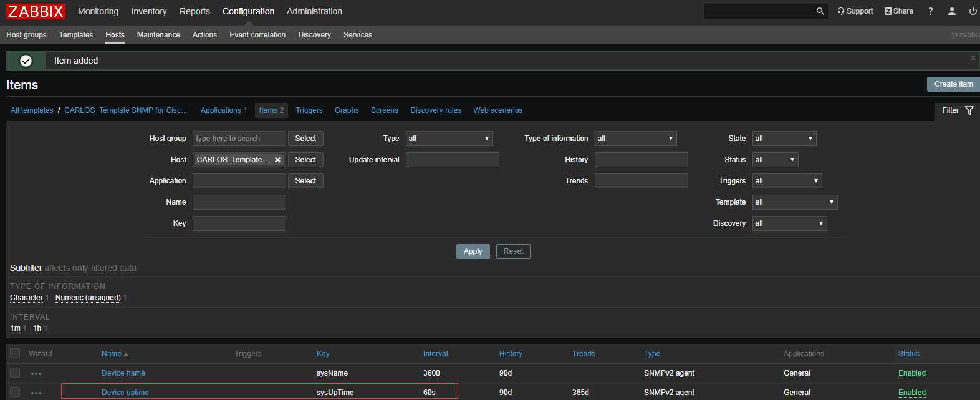The image size is (980, 400).
Task: Click the search magnifier icon
Action: pyautogui.click(x=820, y=11)
